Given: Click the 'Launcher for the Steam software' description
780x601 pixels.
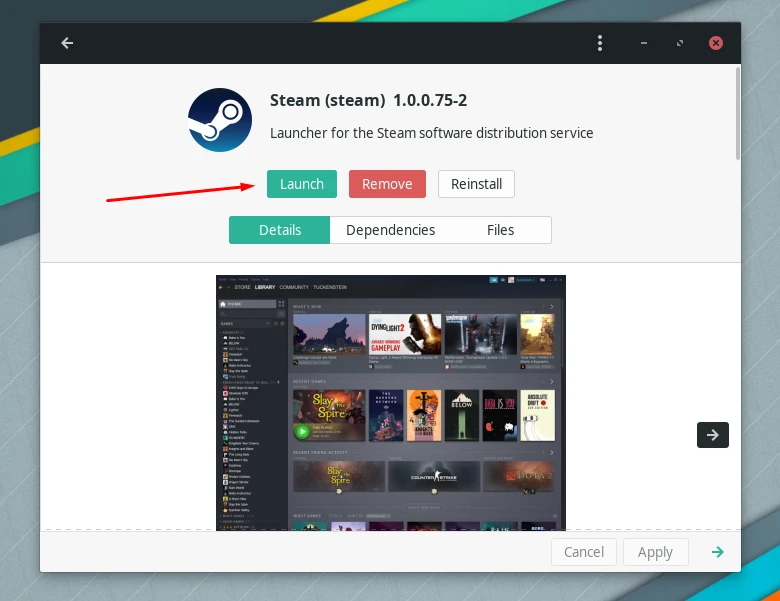Looking at the screenshot, I should pyautogui.click(x=431, y=133).
